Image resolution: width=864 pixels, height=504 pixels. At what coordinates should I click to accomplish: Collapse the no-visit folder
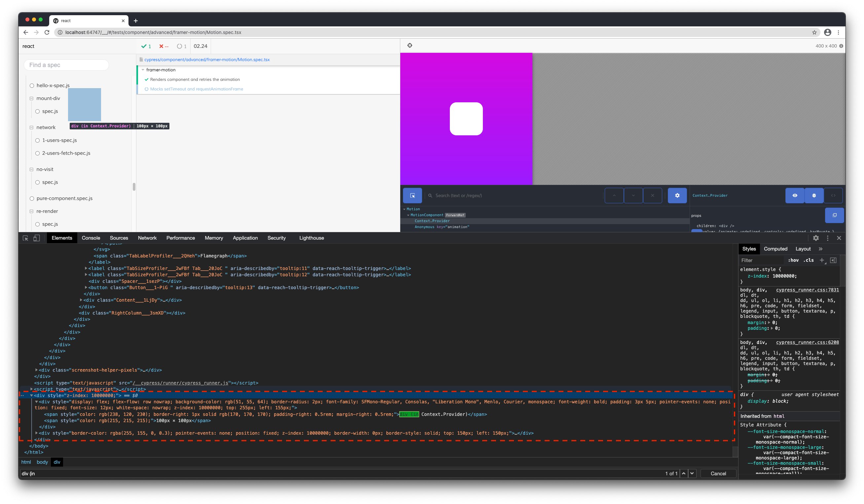(32, 169)
